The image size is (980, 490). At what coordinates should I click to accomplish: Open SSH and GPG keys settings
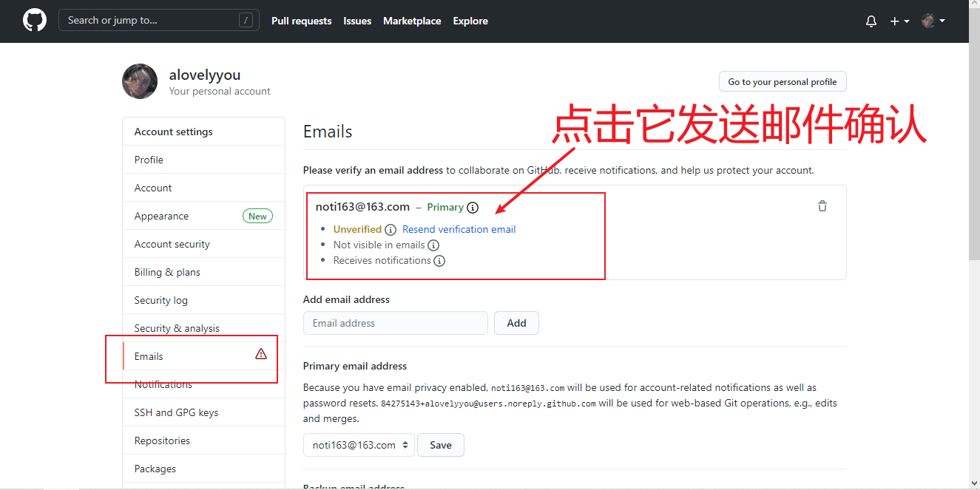coord(203,412)
